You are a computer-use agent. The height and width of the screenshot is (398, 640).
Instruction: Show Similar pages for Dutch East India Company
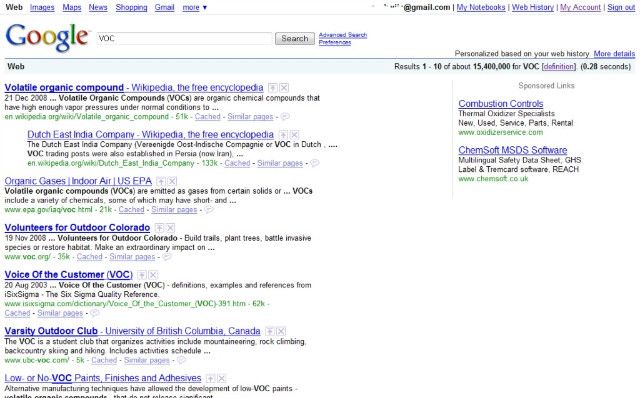click(x=280, y=163)
